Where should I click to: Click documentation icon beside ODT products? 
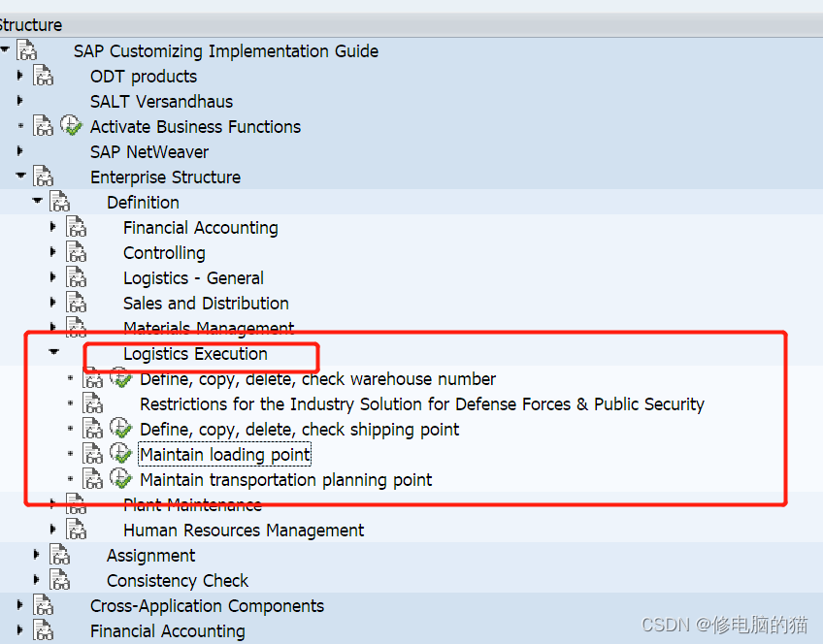click(44, 77)
